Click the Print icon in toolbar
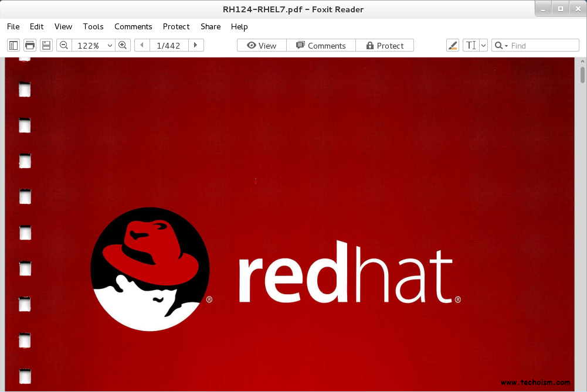The width and height of the screenshot is (587, 392). pos(30,45)
